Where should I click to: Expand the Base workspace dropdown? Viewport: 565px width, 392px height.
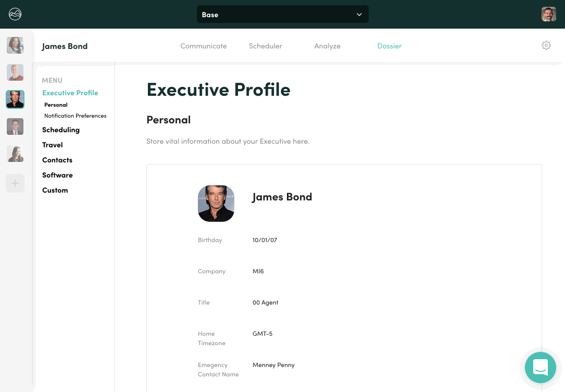[x=282, y=15]
